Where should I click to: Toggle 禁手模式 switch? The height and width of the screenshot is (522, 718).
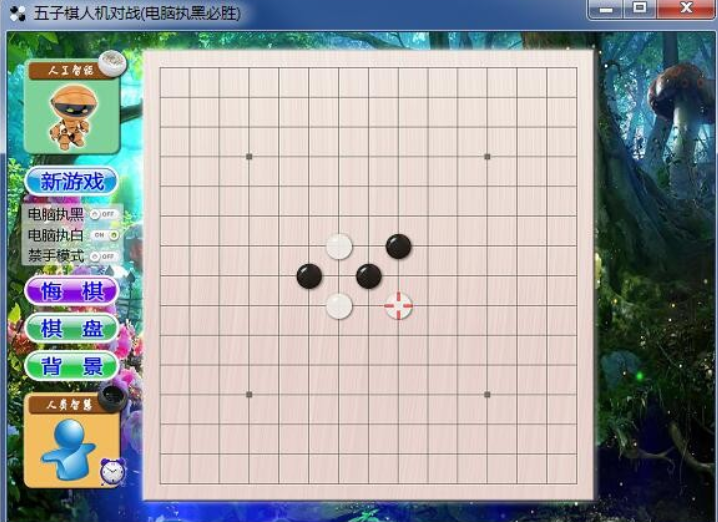point(104,256)
